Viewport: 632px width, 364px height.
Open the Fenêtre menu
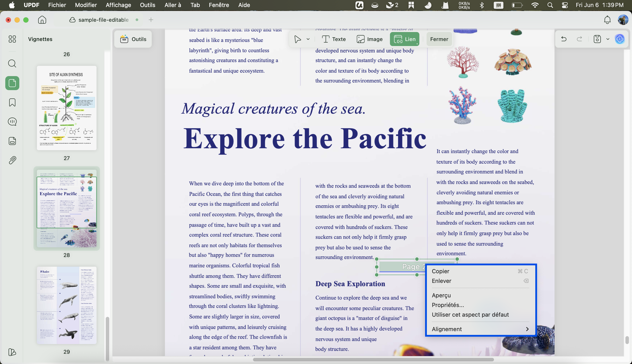point(219,5)
